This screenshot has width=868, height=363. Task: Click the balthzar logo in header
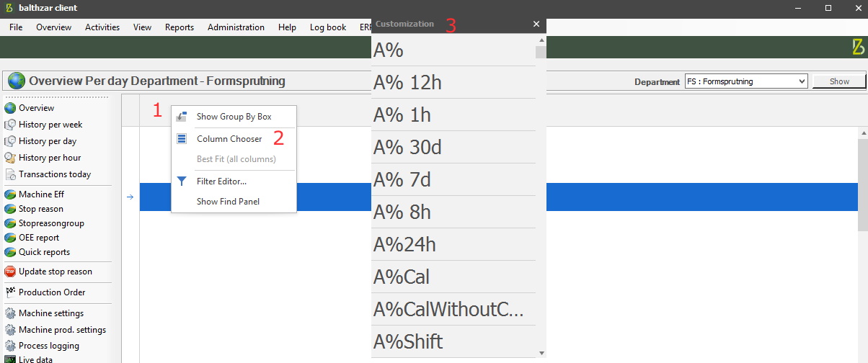[x=857, y=47]
